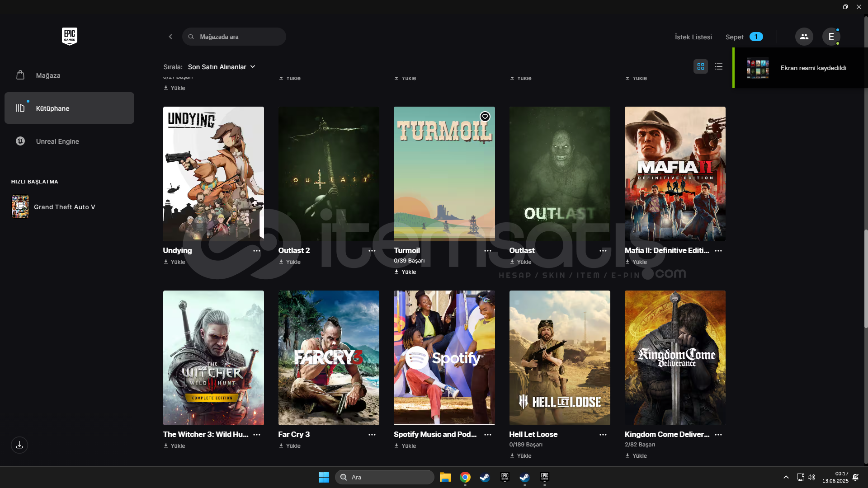
Task: Open İstek Listesi wishlist
Action: tap(693, 37)
